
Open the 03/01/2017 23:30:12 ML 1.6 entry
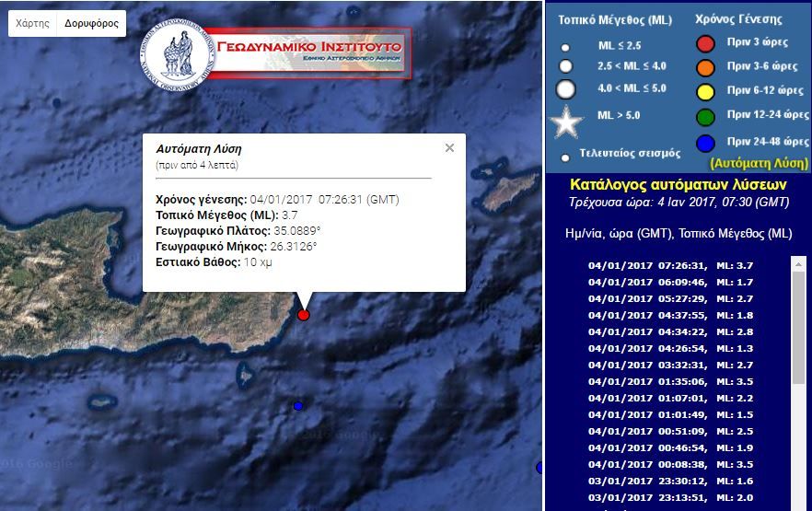[x=682, y=481]
